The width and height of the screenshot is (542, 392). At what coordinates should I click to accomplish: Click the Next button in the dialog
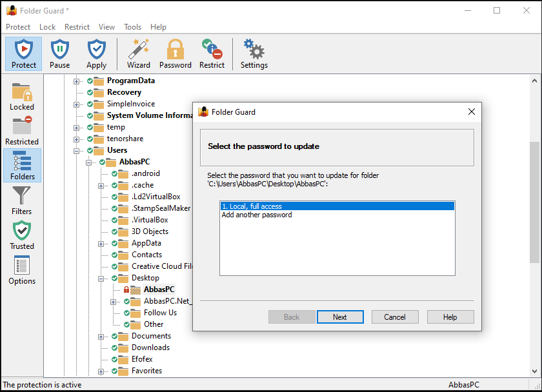coord(340,317)
